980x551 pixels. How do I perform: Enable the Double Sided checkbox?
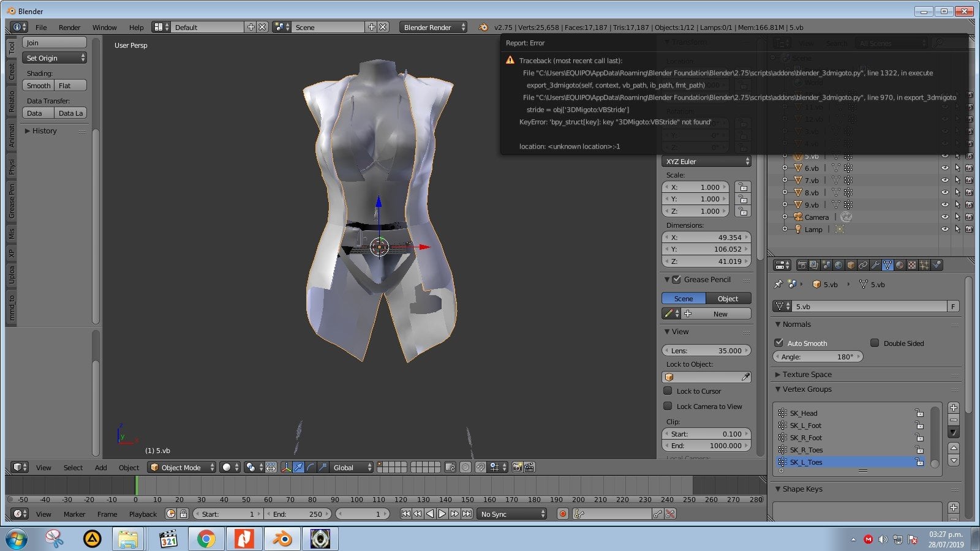click(875, 343)
